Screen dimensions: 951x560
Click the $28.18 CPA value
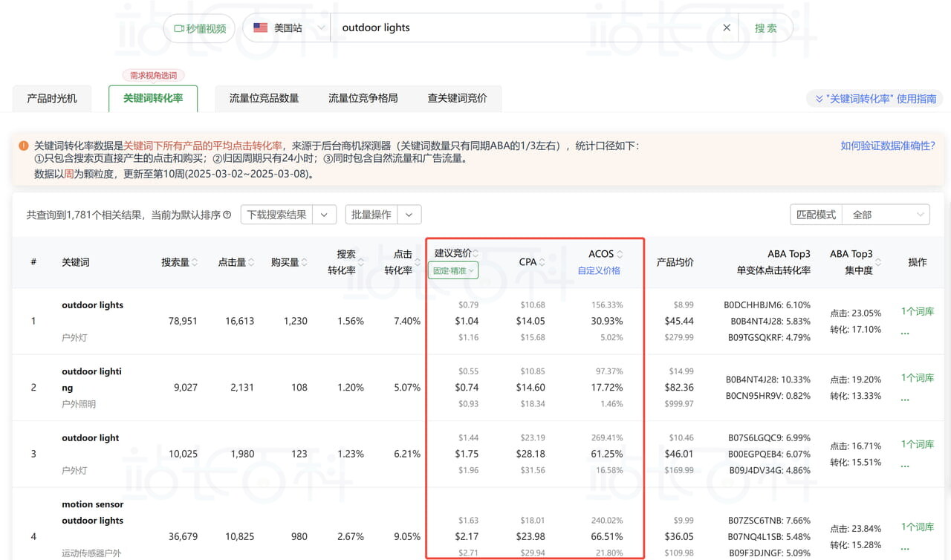coord(530,454)
